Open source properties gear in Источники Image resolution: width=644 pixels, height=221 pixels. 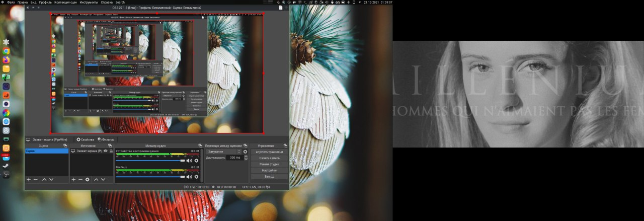coord(87,179)
